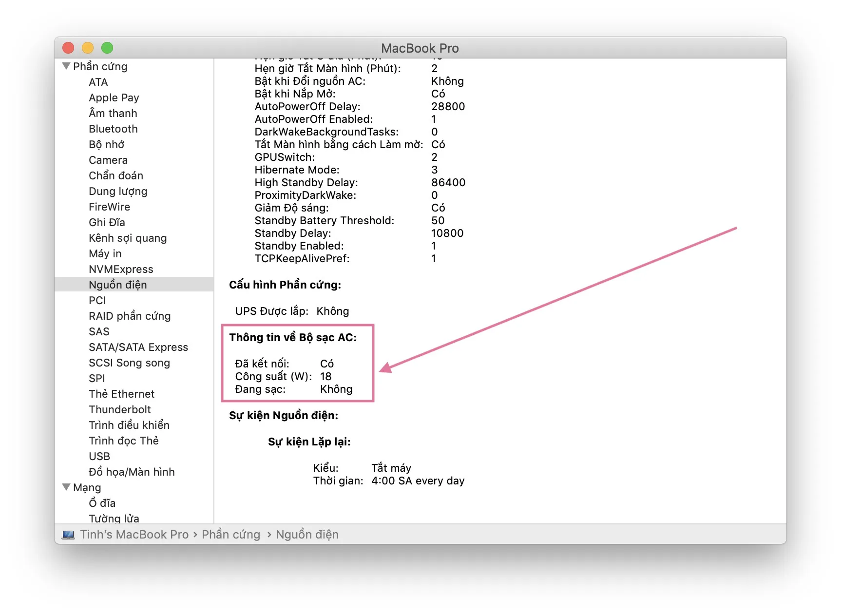841x616 pixels.
Task: Open RAID phần cứng entry
Action: click(130, 316)
